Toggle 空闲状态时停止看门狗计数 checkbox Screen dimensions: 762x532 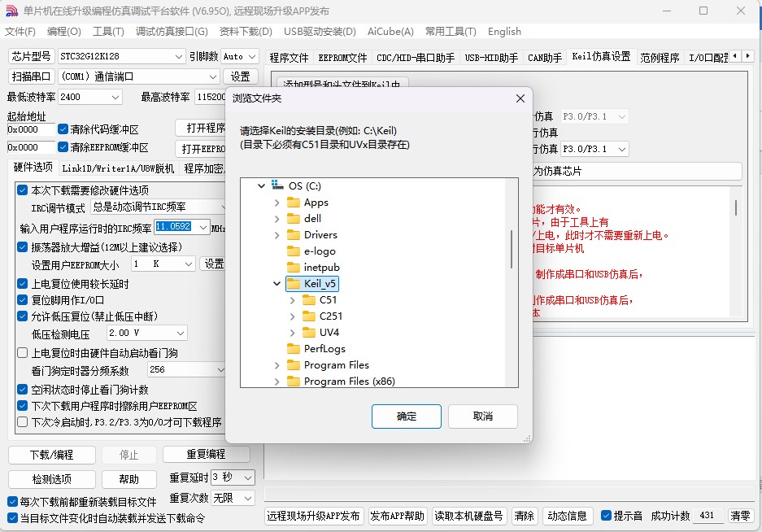click(x=22, y=389)
